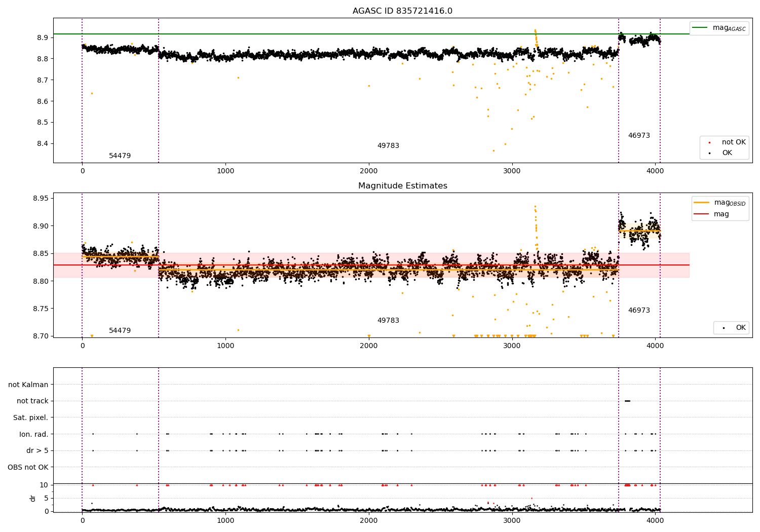This screenshot has height=532, width=760.
Task: Click the 'Sat. pixel.' row label
Action: click(31, 417)
